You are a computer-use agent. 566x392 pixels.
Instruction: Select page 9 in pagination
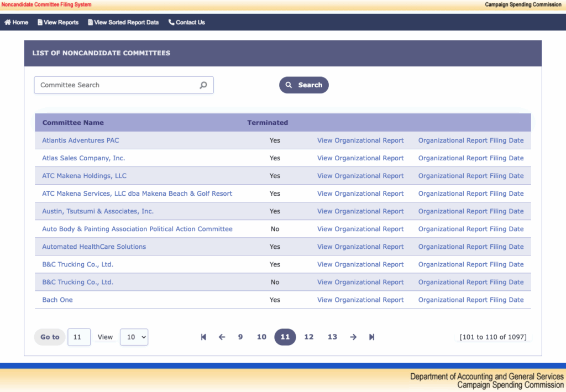pyautogui.click(x=240, y=337)
